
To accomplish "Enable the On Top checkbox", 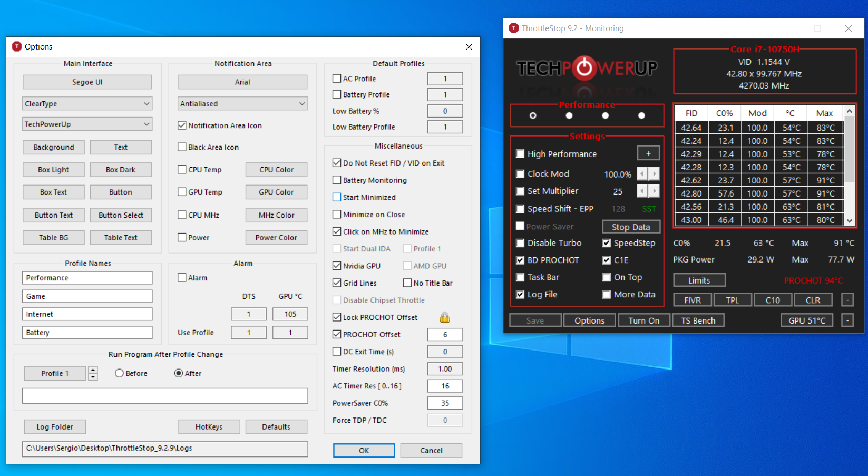I will pyautogui.click(x=607, y=277).
